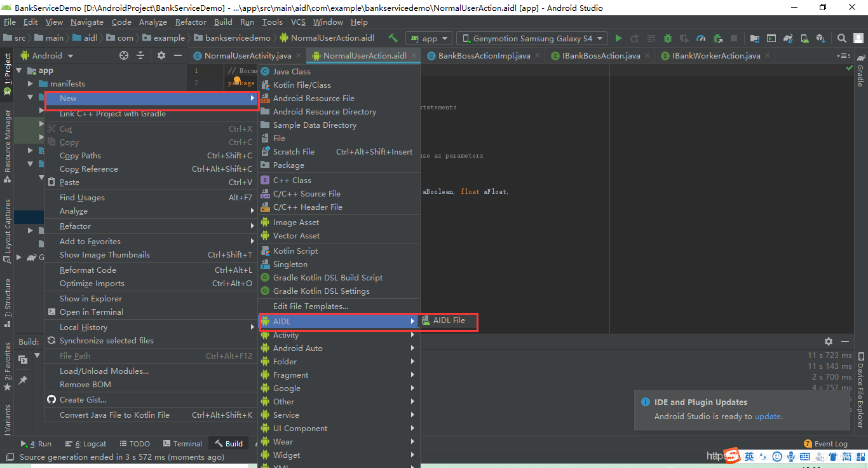Image resolution: width=868 pixels, height=468 pixels.
Task: Click Create Gist... entry
Action: (x=151, y=400)
